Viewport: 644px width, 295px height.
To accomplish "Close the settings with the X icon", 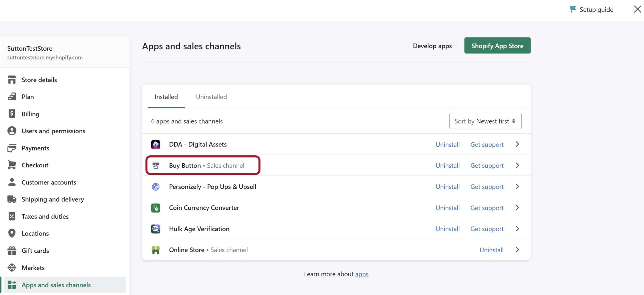I will [x=637, y=9].
